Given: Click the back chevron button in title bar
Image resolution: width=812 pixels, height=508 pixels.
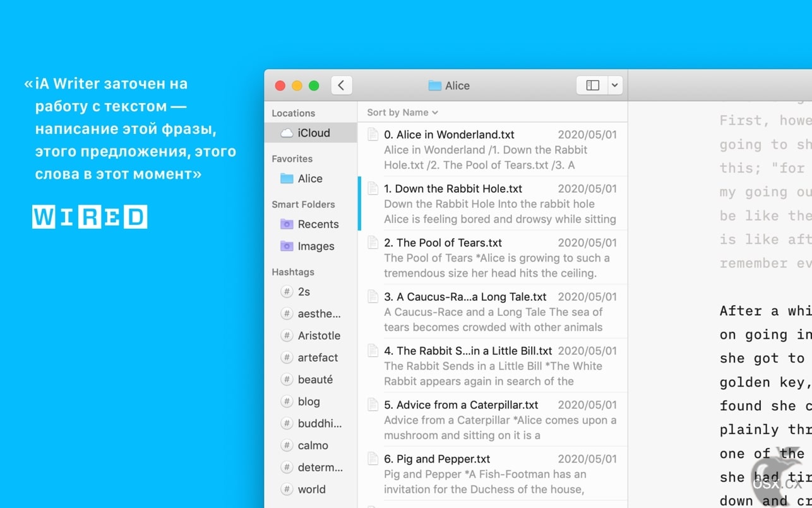Looking at the screenshot, I should click(341, 85).
